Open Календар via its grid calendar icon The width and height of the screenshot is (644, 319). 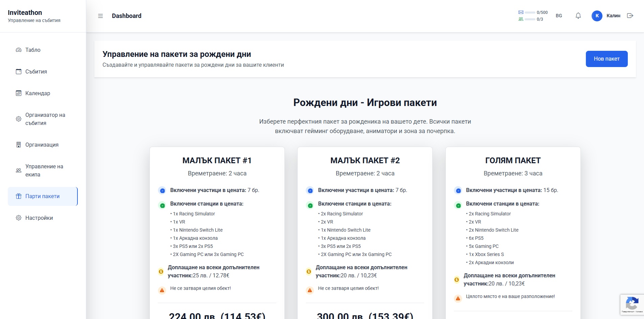coord(18,93)
